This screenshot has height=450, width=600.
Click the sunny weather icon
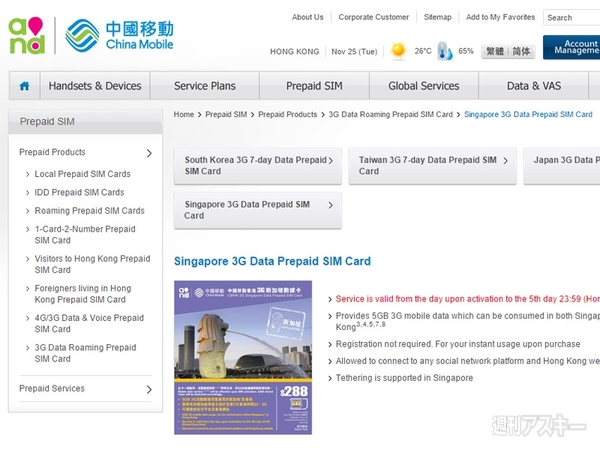point(398,51)
